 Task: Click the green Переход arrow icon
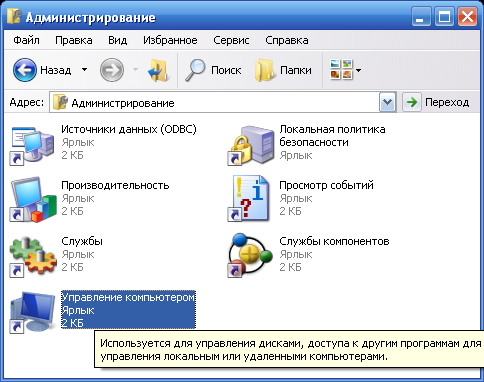(412, 102)
